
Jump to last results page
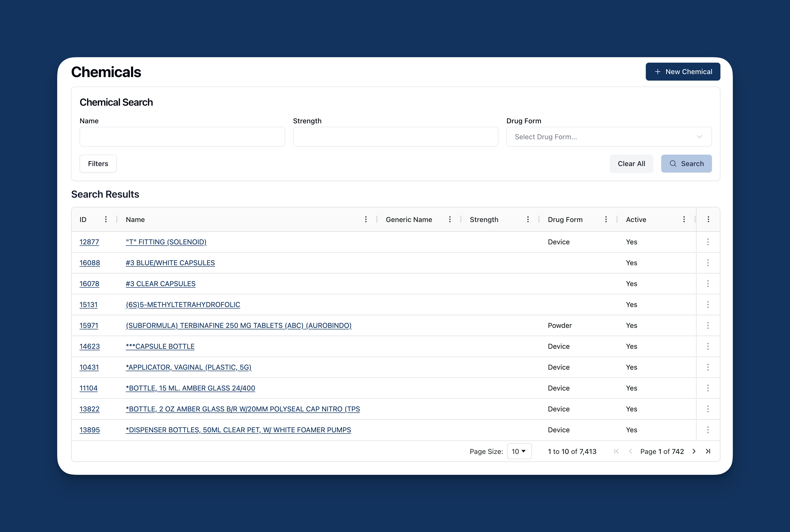click(x=708, y=451)
